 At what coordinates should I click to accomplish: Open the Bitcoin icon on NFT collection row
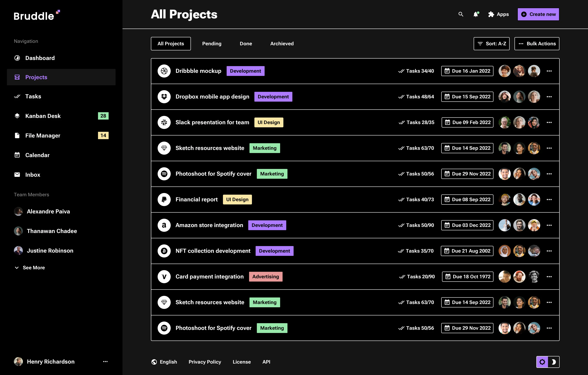164,251
